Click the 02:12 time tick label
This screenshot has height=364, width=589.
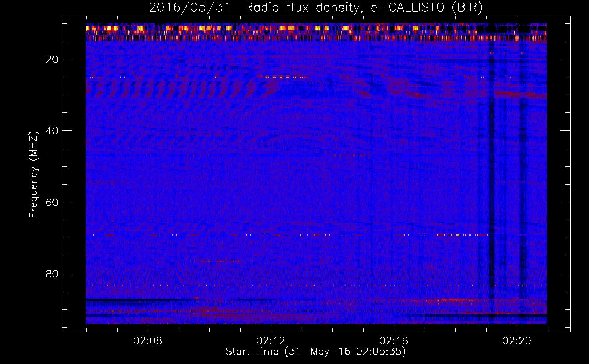tap(271, 341)
